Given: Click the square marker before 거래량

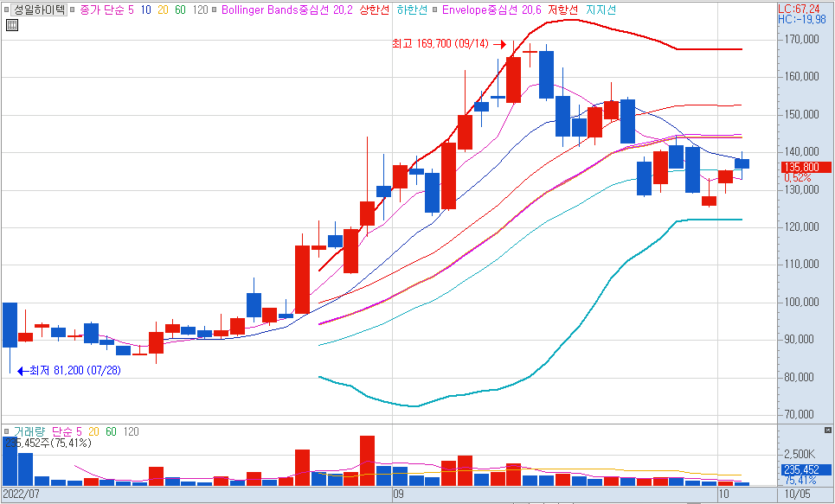Looking at the screenshot, I should (x=7, y=431).
